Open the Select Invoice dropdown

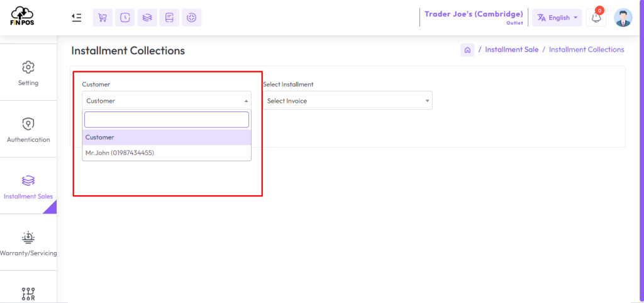(x=347, y=100)
